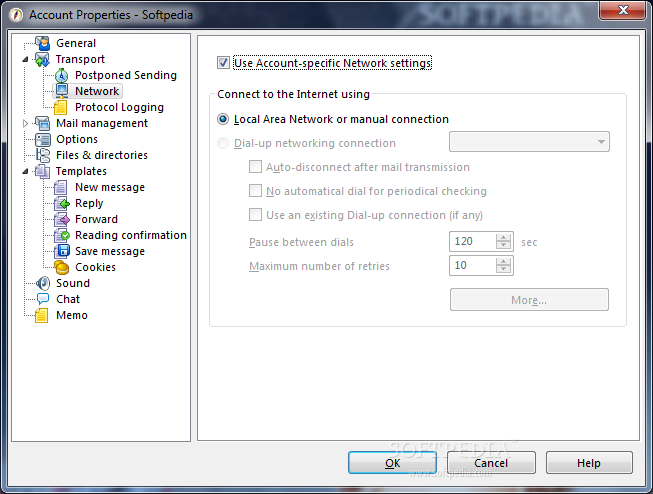Image resolution: width=653 pixels, height=494 pixels.
Task: Click the New message template icon
Action: click(x=61, y=187)
